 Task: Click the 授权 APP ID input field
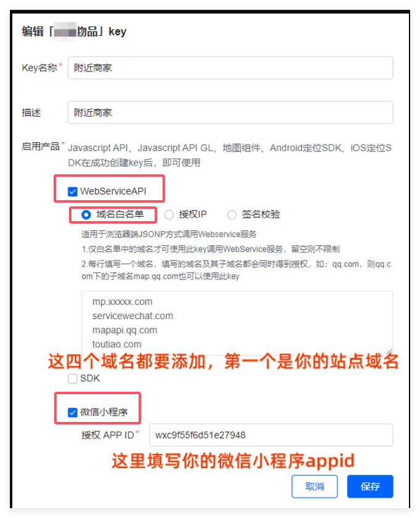pos(271,435)
